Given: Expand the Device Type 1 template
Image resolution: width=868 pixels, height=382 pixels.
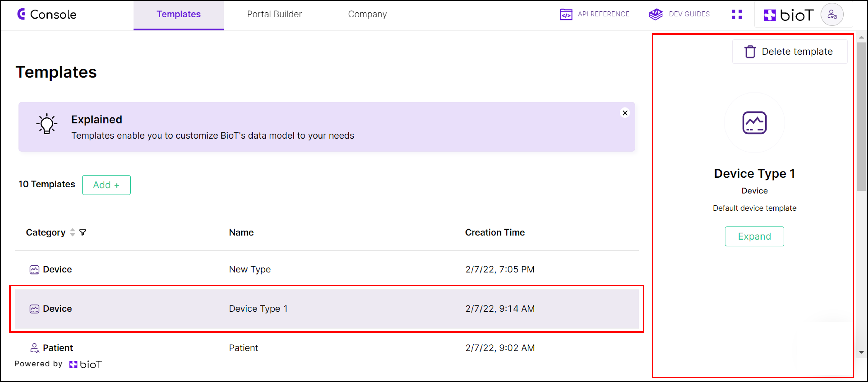Looking at the screenshot, I should click(754, 236).
